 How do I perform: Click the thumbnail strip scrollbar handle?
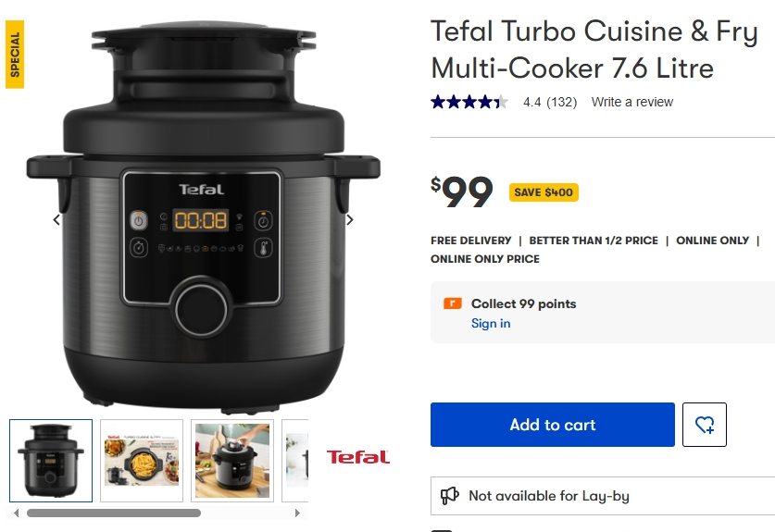(114, 513)
